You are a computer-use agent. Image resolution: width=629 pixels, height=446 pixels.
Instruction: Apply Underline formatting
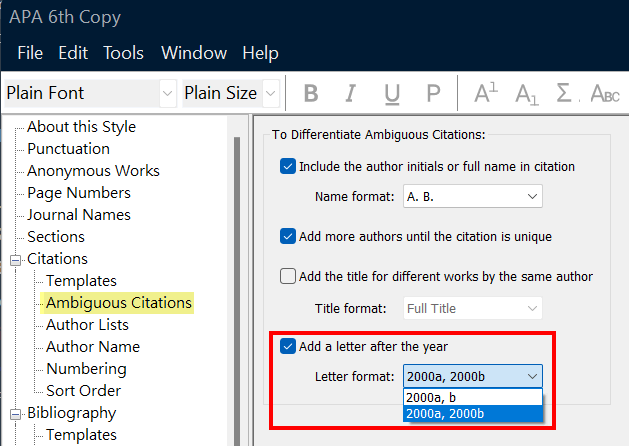[392, 94]
